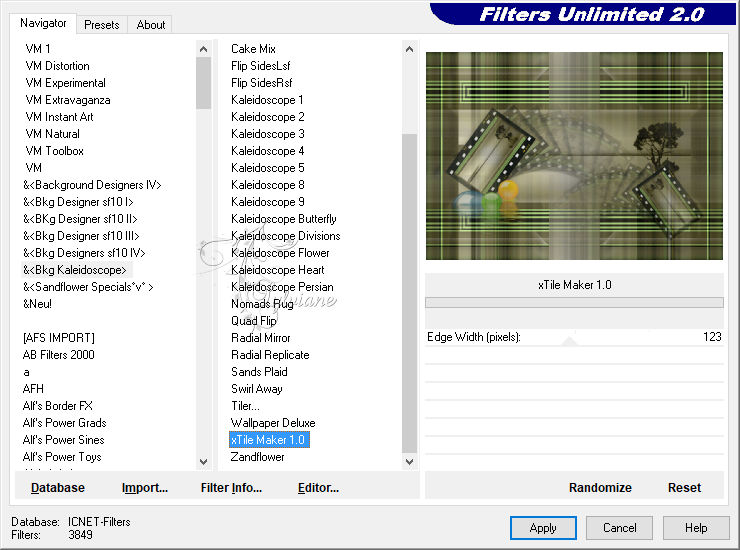
Task: Choose Kaleidoscope Heart filter
Action: [278, 270]
